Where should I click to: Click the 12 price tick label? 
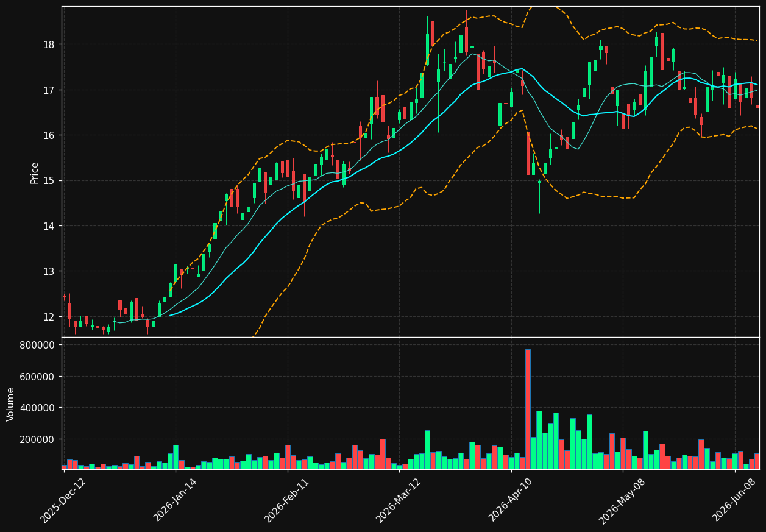tap(49, 317)
